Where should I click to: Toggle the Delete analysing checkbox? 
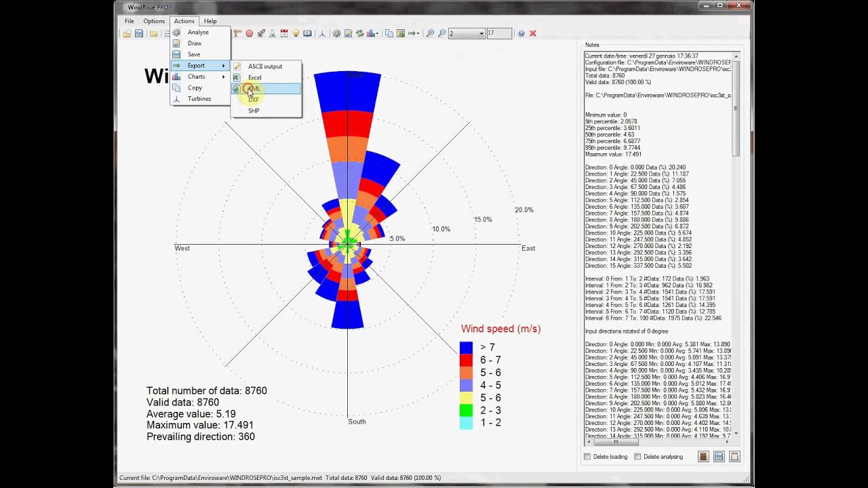click(x=637, y=457)
